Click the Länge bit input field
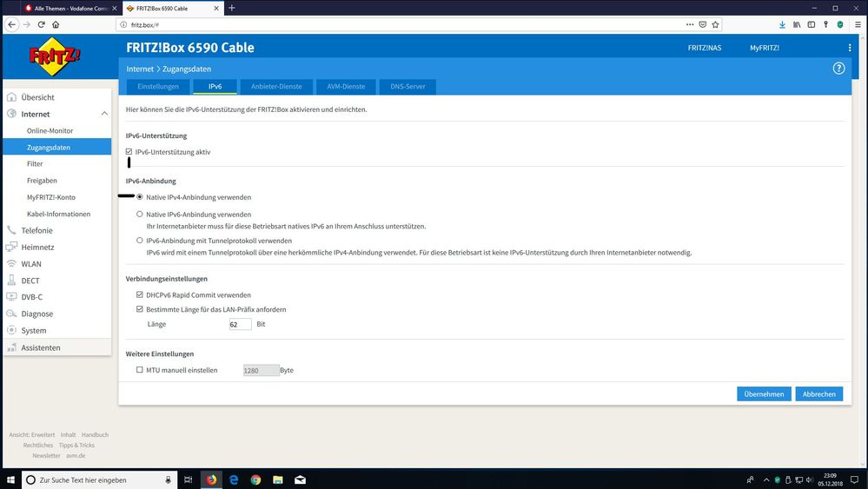This screenshot has height=489, width=868. point(241,324)
